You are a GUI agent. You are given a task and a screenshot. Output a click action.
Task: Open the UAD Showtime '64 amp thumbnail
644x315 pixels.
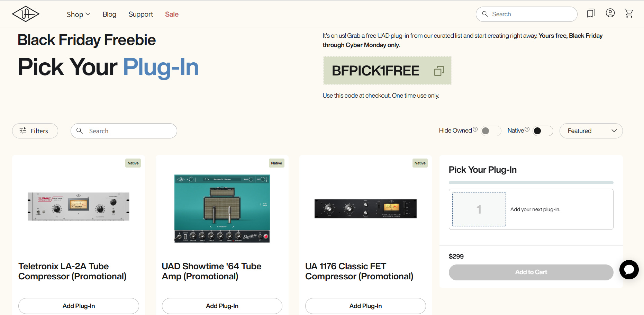coord(222,208)
